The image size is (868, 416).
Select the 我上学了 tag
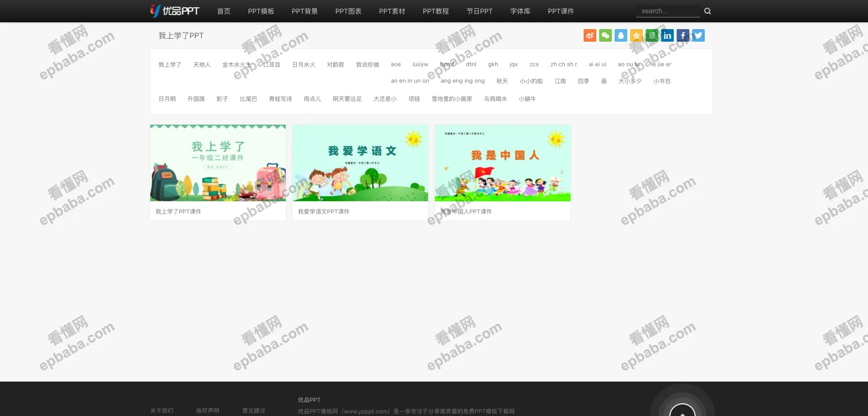(x=170, y=64)
